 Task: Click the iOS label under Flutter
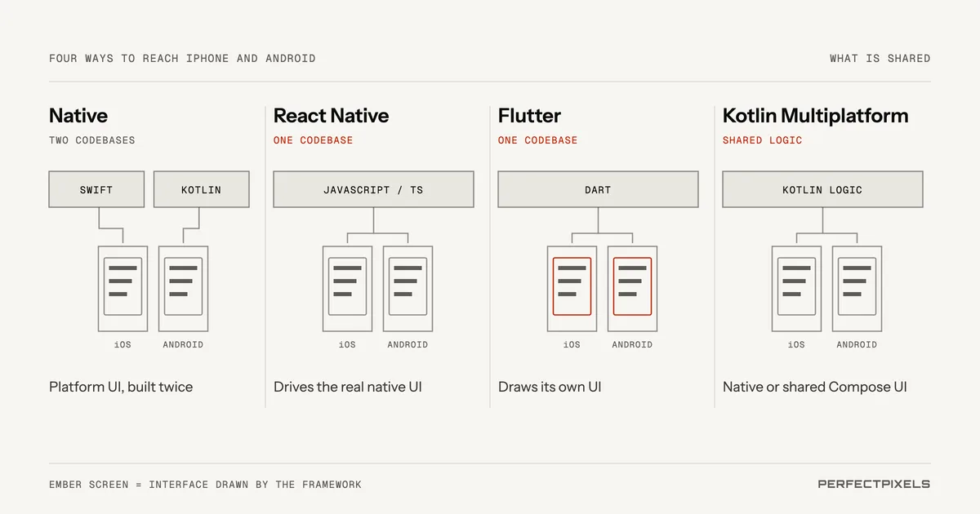pyautogui.click(x=572, y=344)
